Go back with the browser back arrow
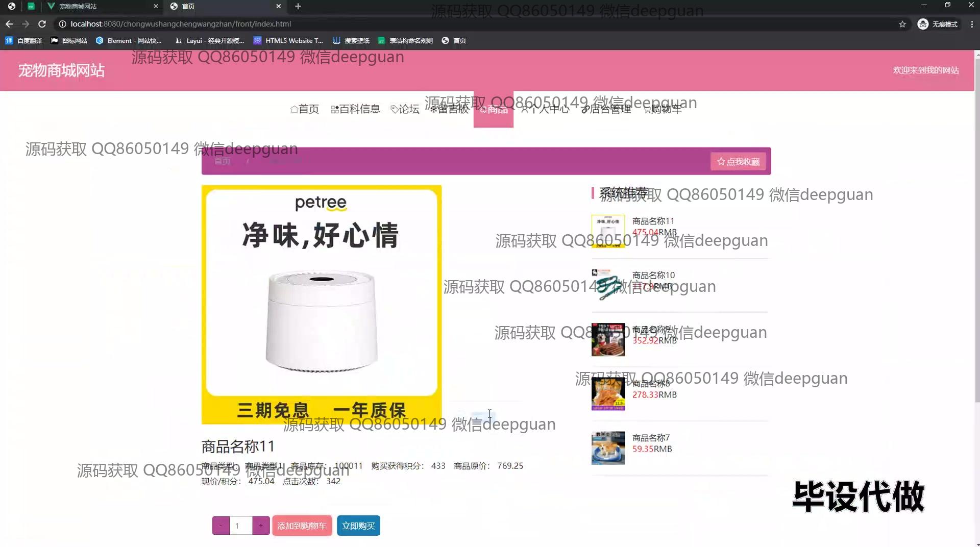 point(9,24)
